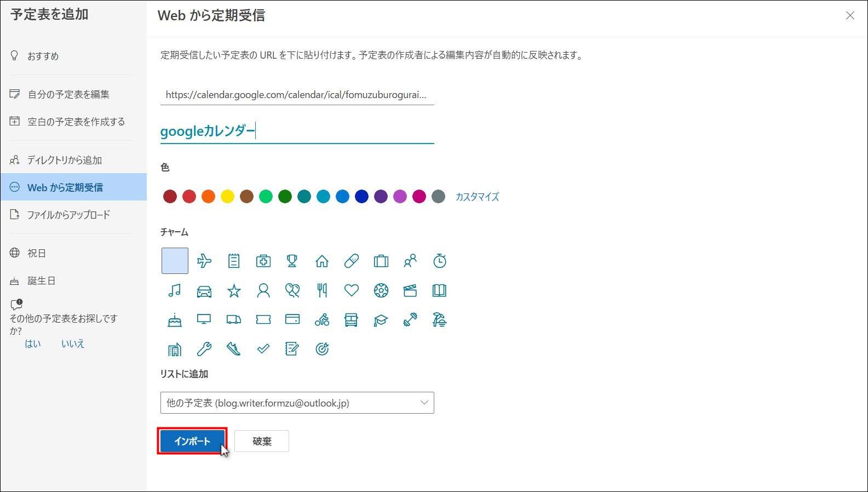Select the ticket charm icon
The width and height of the screenshot is (868, 492).
263,320
